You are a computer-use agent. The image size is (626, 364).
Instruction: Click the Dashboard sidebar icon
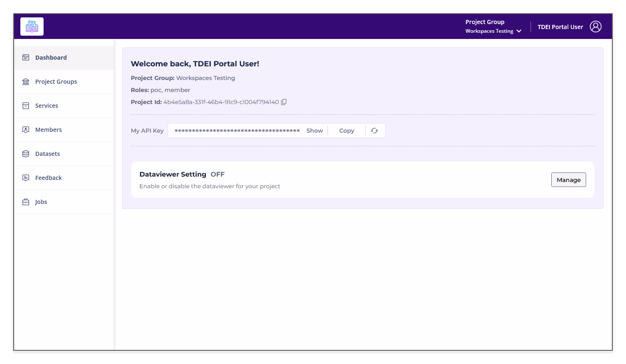(26, 58)
